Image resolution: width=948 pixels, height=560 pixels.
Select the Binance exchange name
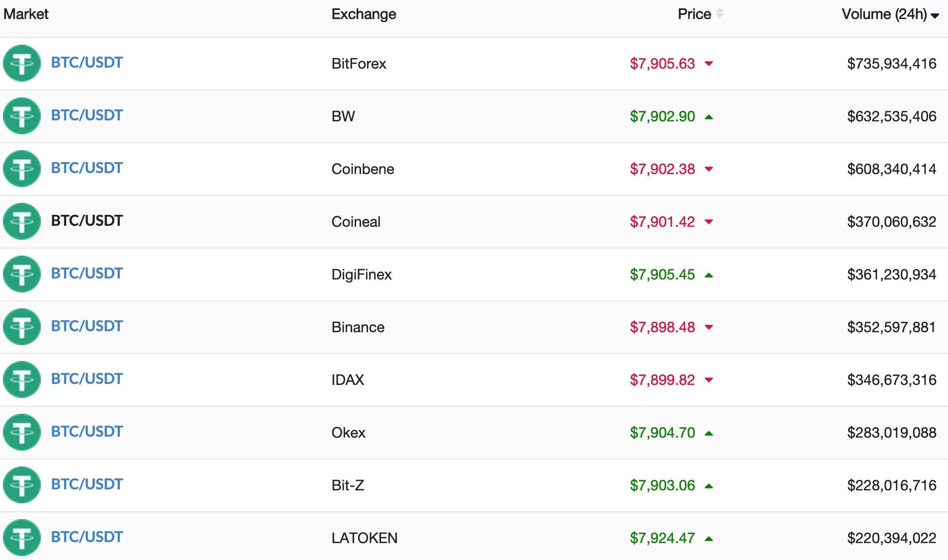point(358,327)
